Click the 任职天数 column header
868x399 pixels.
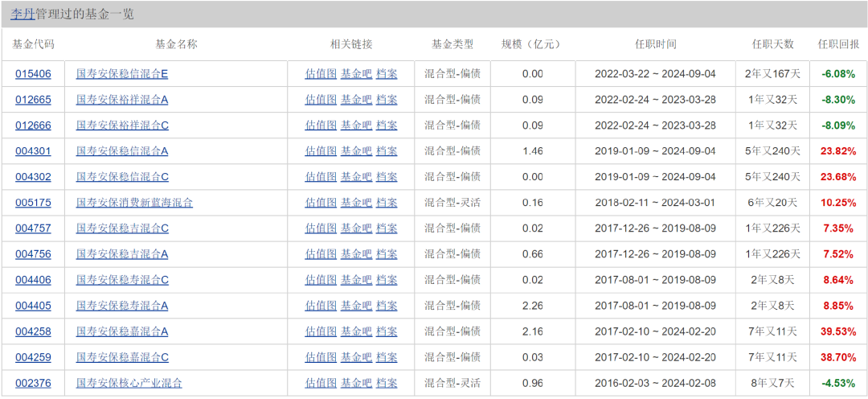pos(772,44)
